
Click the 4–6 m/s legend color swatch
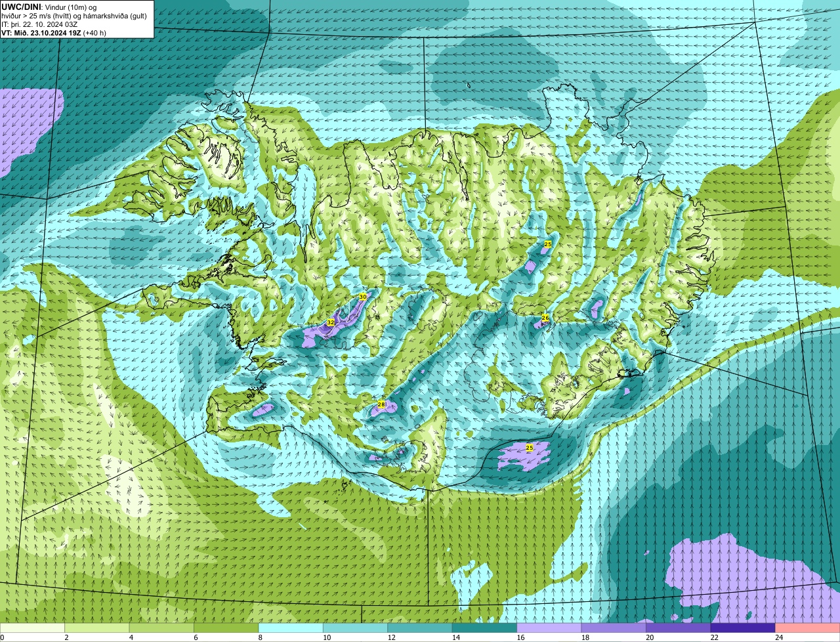point(161,628)
